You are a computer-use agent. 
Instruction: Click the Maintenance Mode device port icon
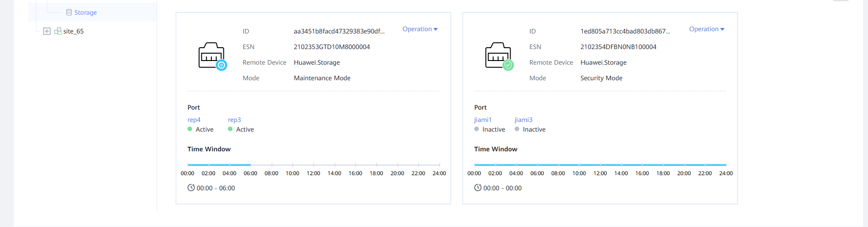[212, 56]
